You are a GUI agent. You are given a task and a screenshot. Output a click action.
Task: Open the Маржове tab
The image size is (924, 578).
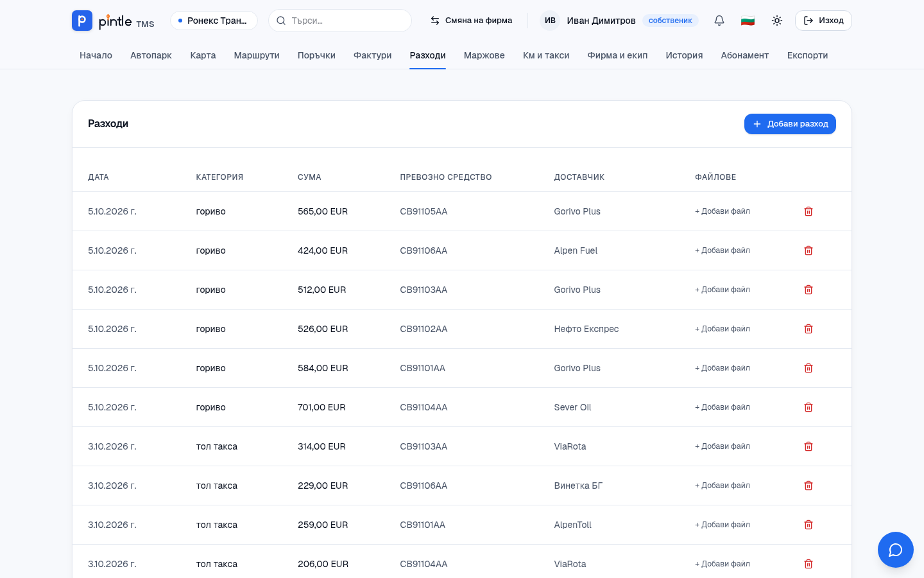click(x=484, y=55)
